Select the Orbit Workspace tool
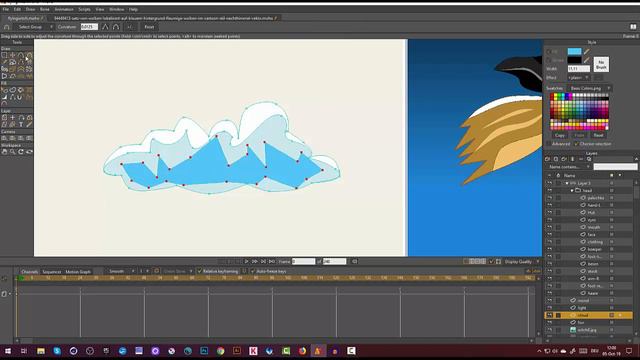 (x=29, y=152)
